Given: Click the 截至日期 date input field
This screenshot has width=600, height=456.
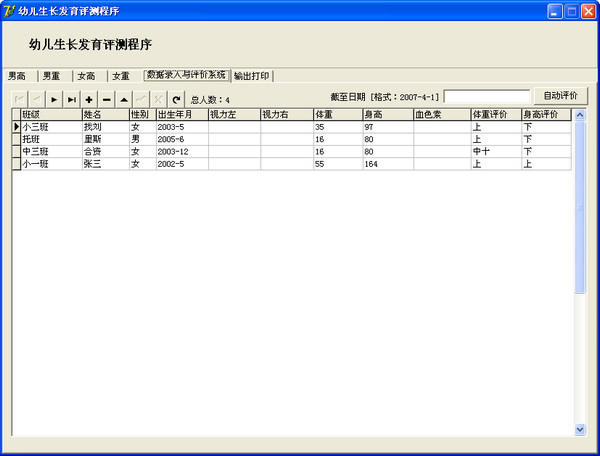Looking at the screenshot, I should pyautogui.click(x=486, y=96).
